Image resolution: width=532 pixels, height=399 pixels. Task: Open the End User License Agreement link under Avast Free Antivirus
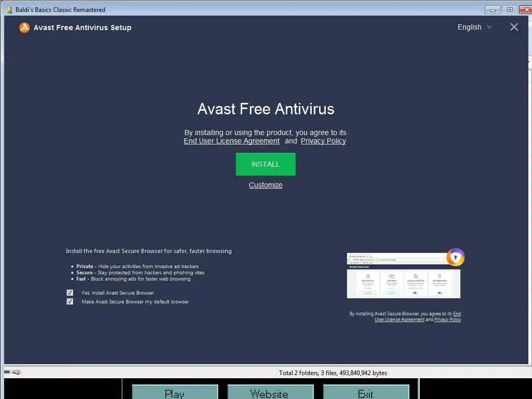click(231, 141)
